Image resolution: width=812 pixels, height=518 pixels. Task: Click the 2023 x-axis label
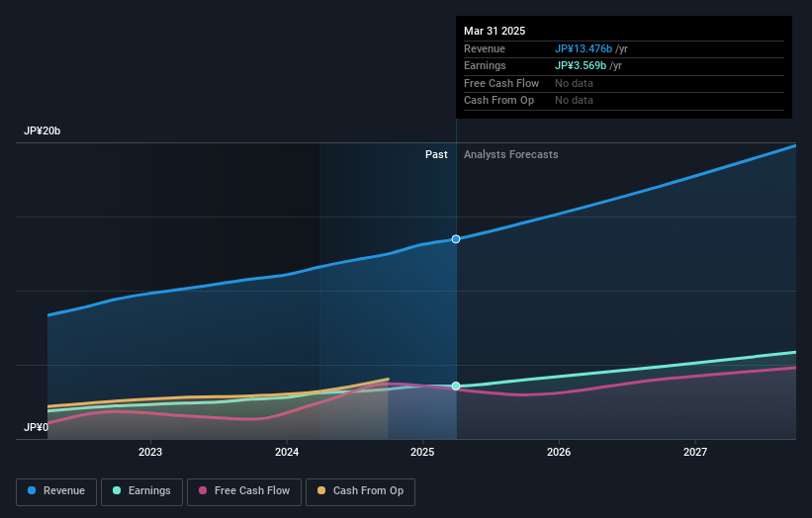150,453
